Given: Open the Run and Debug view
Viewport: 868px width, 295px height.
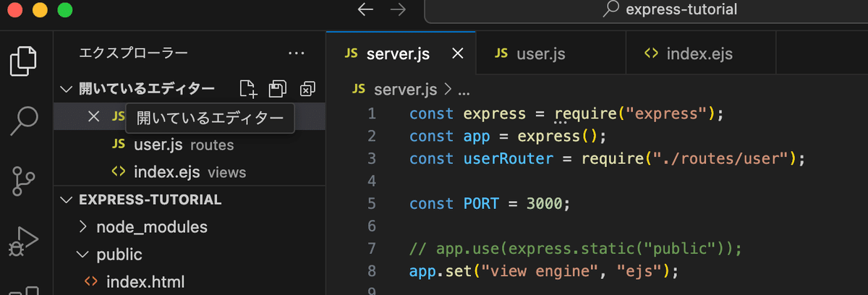Looking at the screenshot, I should [23, 241].
